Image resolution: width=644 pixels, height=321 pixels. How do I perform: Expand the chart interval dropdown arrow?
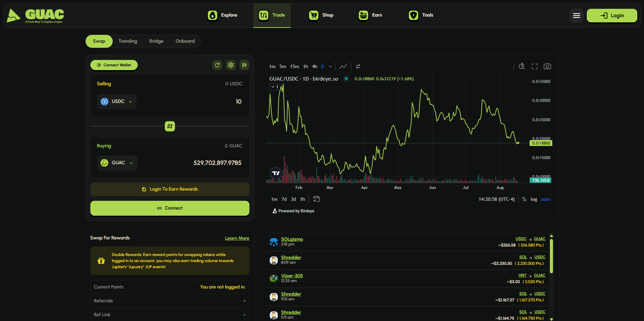(330, 66)
